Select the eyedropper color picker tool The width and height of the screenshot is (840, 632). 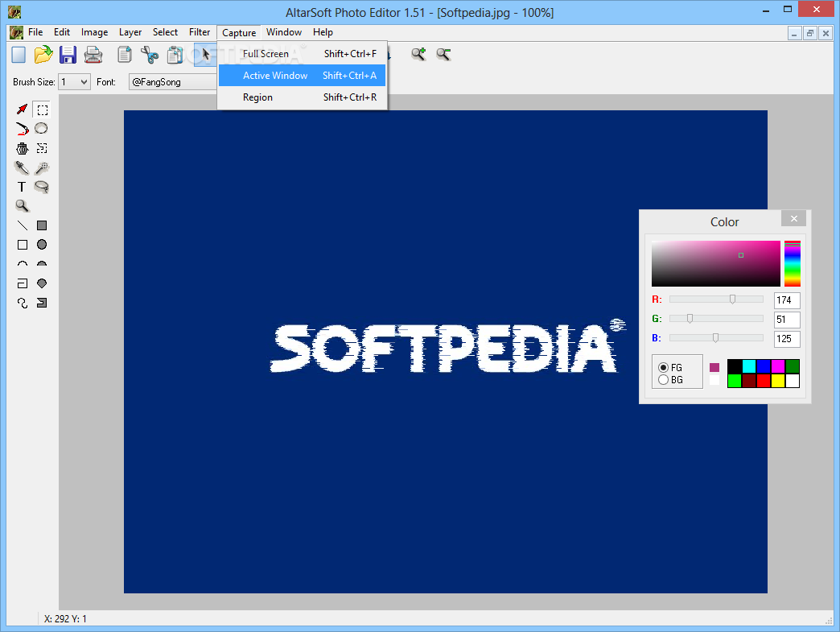[x=22, y=167]
